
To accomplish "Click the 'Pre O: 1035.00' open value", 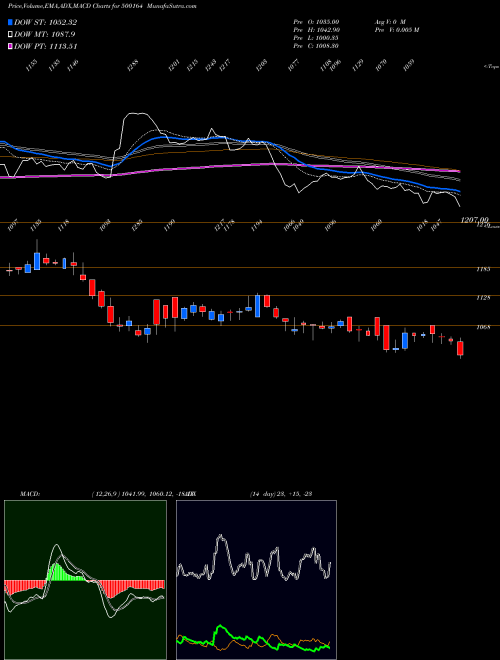I will click(x=316, y=21).
